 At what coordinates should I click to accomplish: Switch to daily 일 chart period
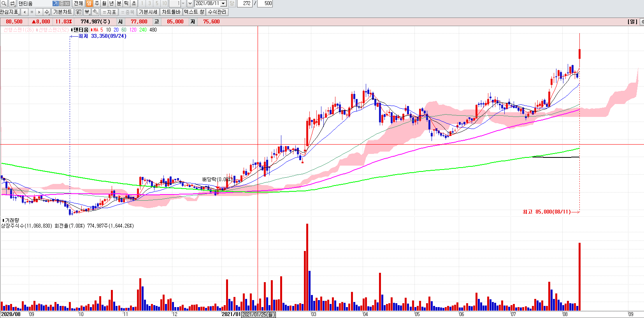click(x=89, y=4)
